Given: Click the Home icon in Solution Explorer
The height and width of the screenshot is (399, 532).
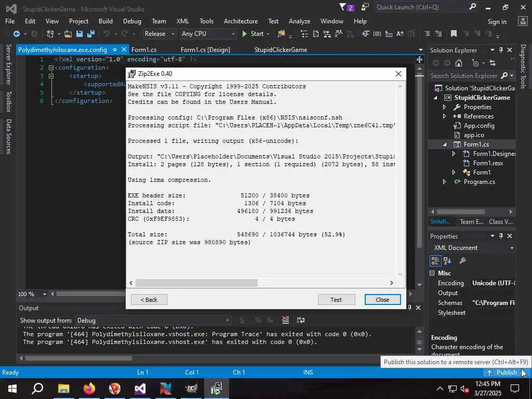Looking at the screenshot, I should pos(459,63).
